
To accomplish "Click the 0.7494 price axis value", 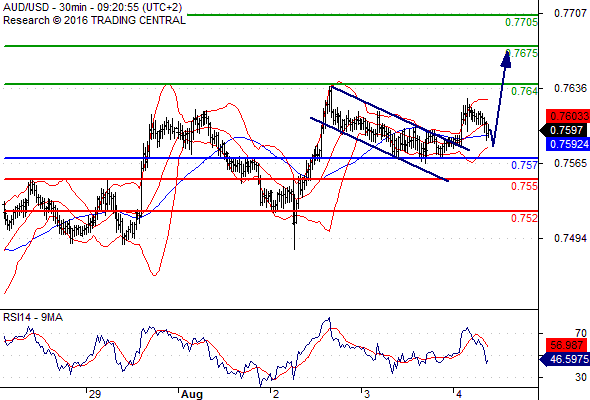I will pyautogui.click(x=570, y=238).
